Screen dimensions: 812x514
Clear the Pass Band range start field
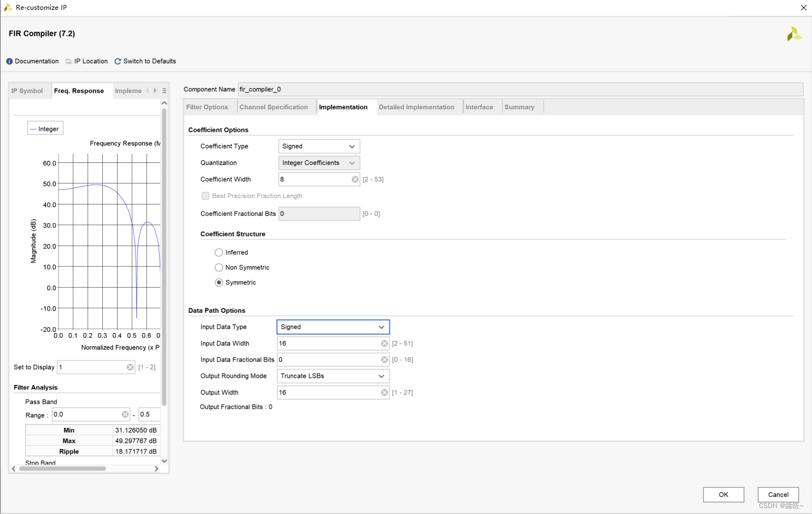tap(125, 414)
